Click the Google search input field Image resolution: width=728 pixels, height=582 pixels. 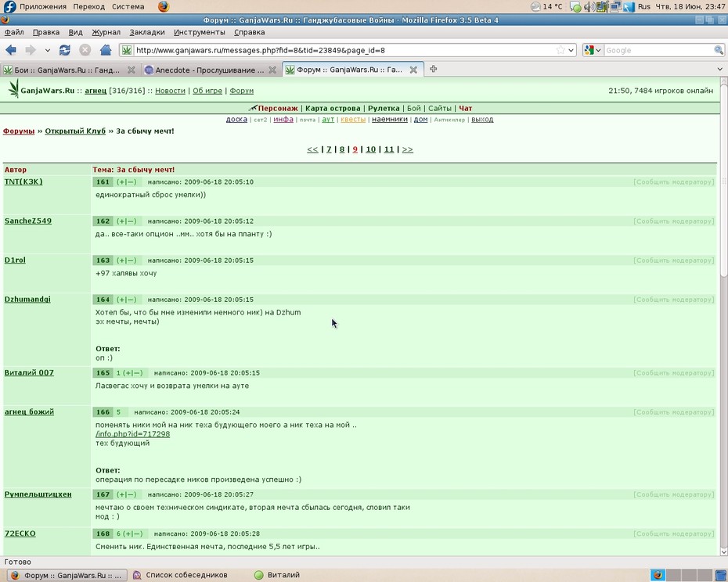click(x=658, y=50)
